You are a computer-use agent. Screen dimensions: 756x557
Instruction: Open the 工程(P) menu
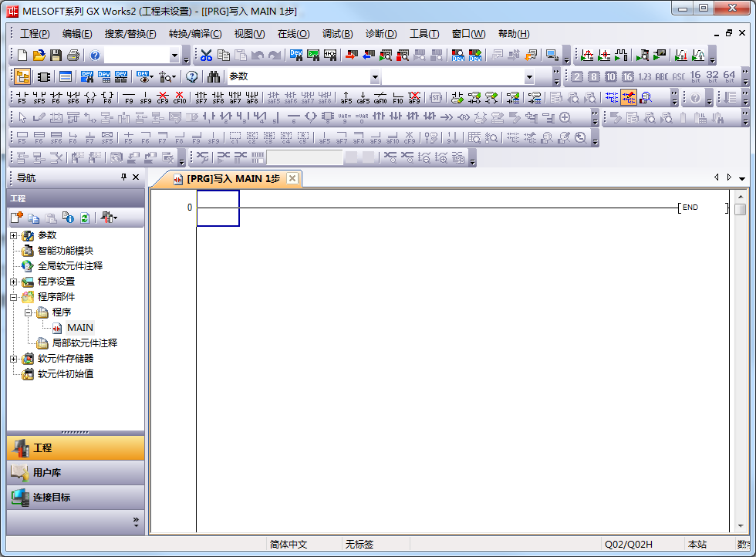pos(35,34)
